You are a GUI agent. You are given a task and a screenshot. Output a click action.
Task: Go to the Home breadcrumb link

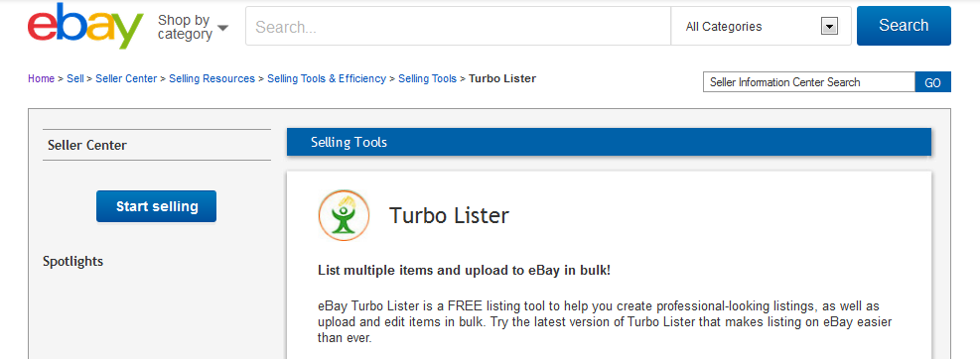click(42, 78)
